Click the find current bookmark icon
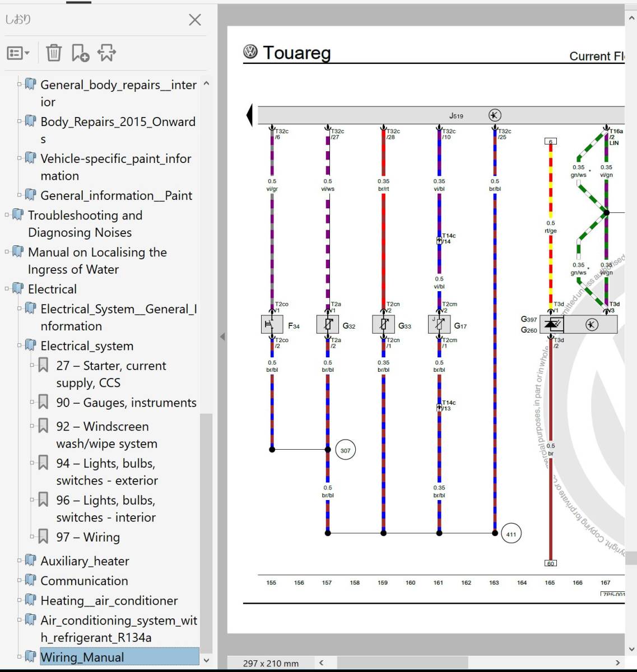This screenshot has width=637, height=672. [x=106, y=53]
